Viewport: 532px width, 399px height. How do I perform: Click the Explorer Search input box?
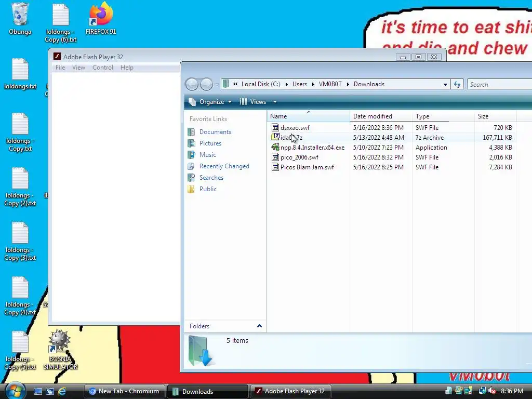click(499, 85)
